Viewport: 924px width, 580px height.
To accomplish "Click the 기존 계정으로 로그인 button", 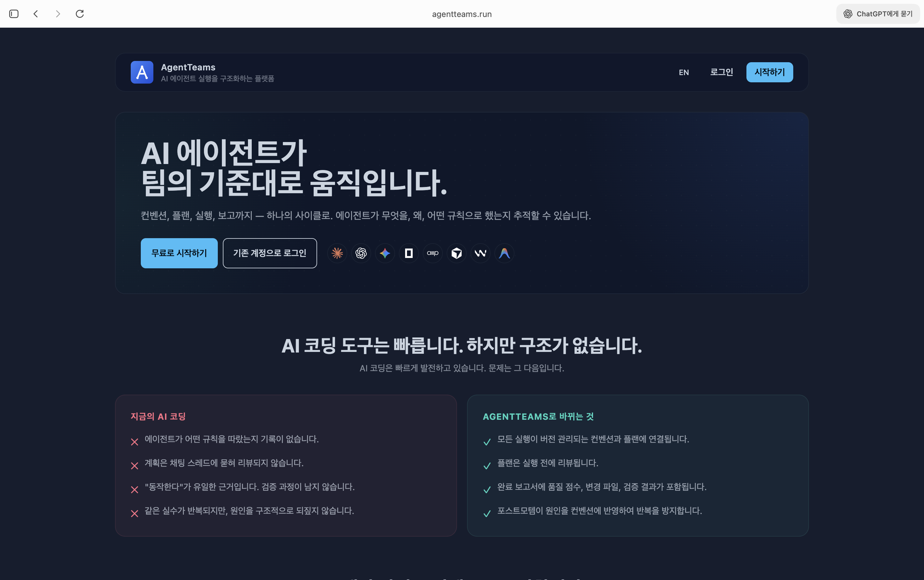I will (x=269, y=253).
